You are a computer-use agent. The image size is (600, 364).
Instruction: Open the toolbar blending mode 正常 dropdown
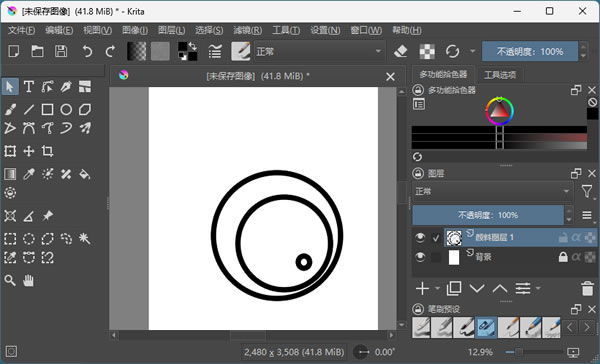click(x=319, y=51)
